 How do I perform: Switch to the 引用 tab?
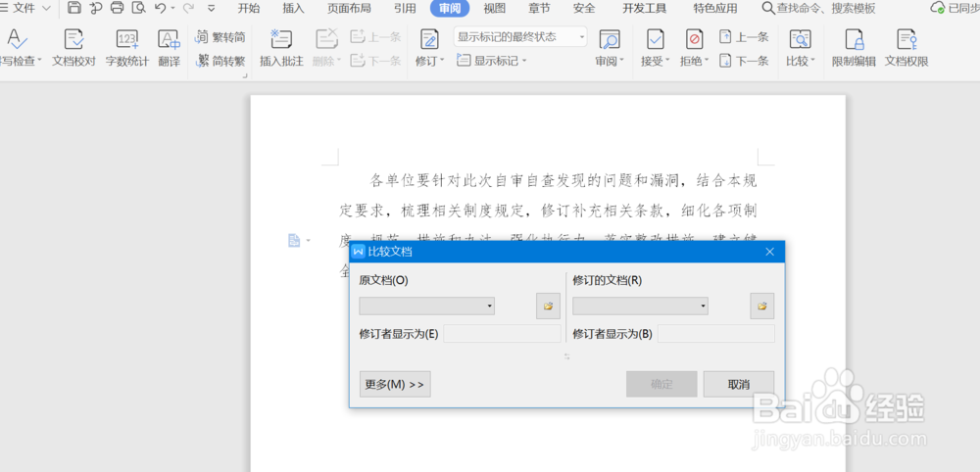click(405, 8)
